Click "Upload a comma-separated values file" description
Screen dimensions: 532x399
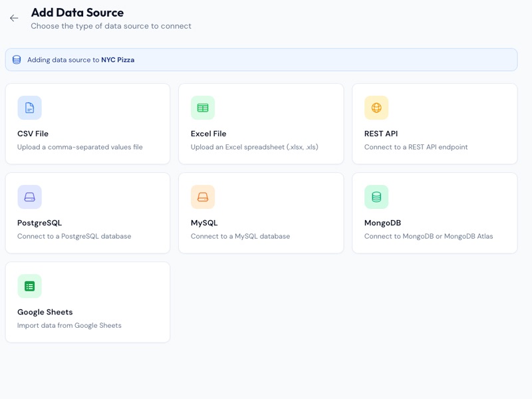(80, 147)
